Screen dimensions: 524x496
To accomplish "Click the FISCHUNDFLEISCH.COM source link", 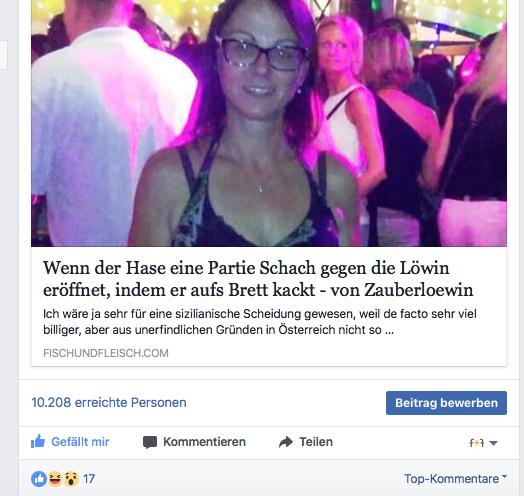I will 106,353.
